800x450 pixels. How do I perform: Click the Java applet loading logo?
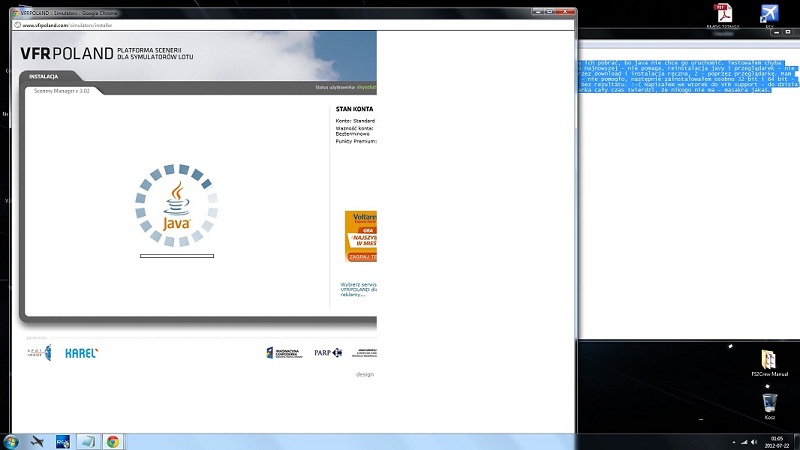click(176, 204)
